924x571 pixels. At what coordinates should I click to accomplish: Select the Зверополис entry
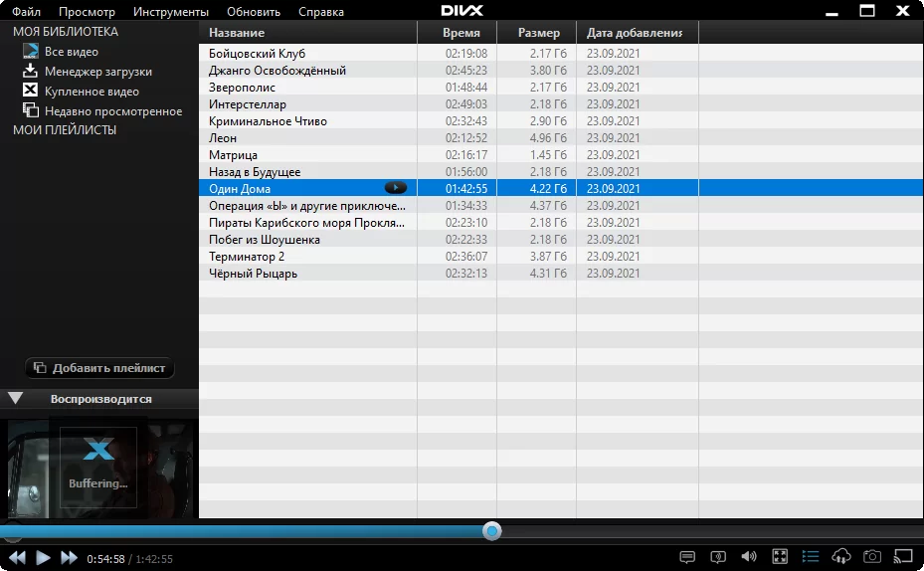tap(242, 88)
